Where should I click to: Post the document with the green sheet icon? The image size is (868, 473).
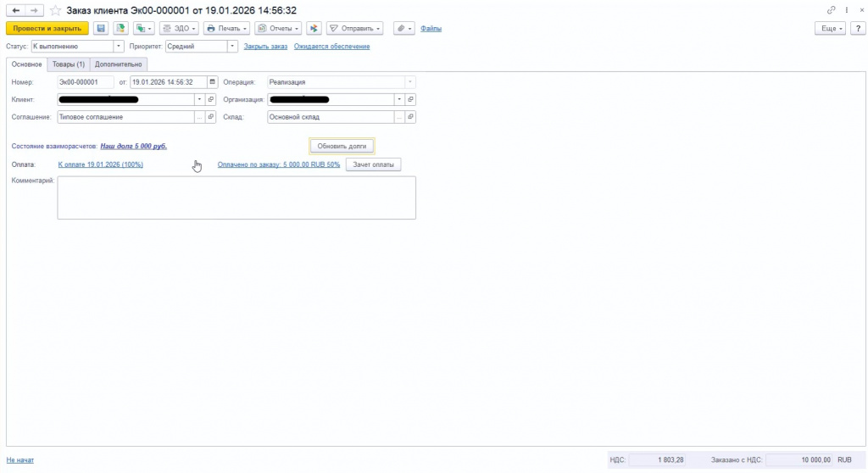coord(120,28)
